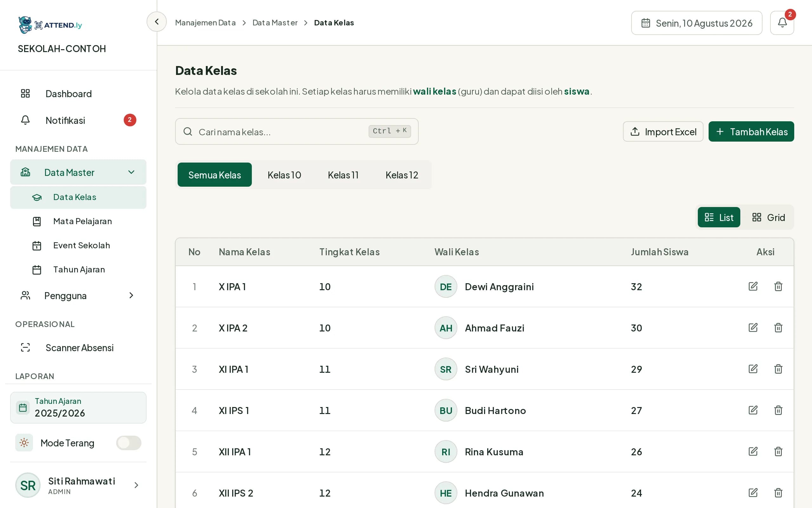Select the Kelas 12 tab
This screenshot has width=812, height=508.
click(402, 175)
